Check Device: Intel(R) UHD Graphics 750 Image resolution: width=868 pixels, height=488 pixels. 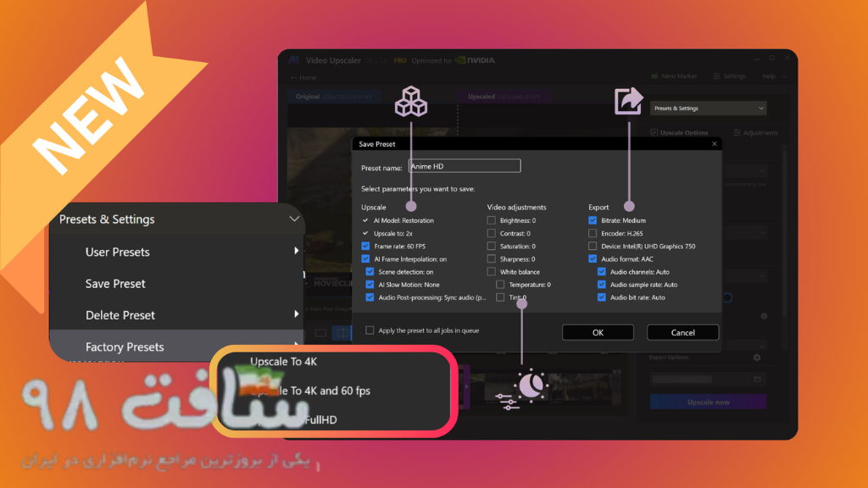point(593,247)
